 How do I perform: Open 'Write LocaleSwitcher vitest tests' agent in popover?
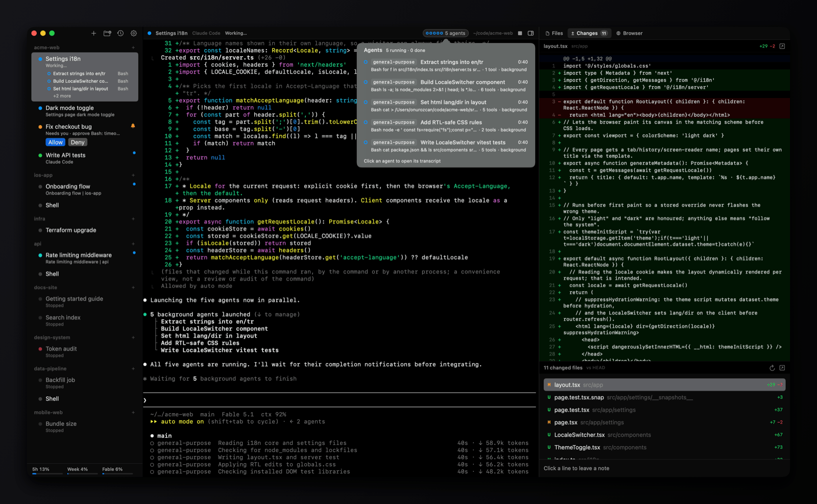445,146
